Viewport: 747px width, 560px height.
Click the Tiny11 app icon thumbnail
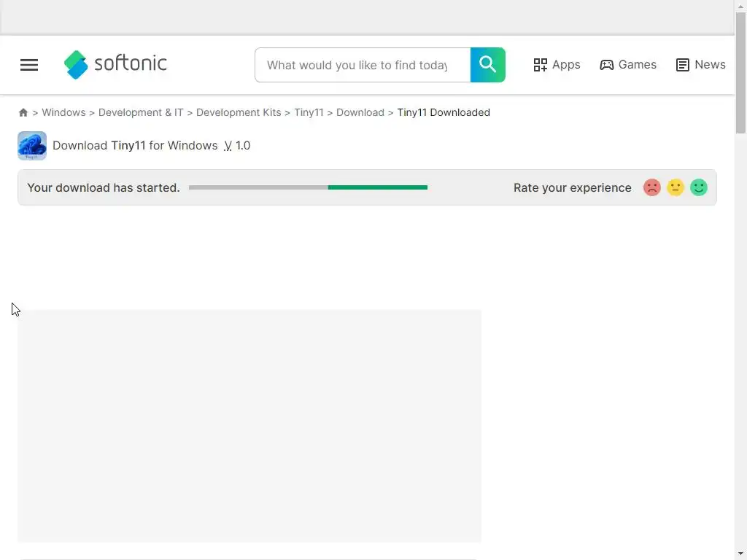(x=32, y=146)
